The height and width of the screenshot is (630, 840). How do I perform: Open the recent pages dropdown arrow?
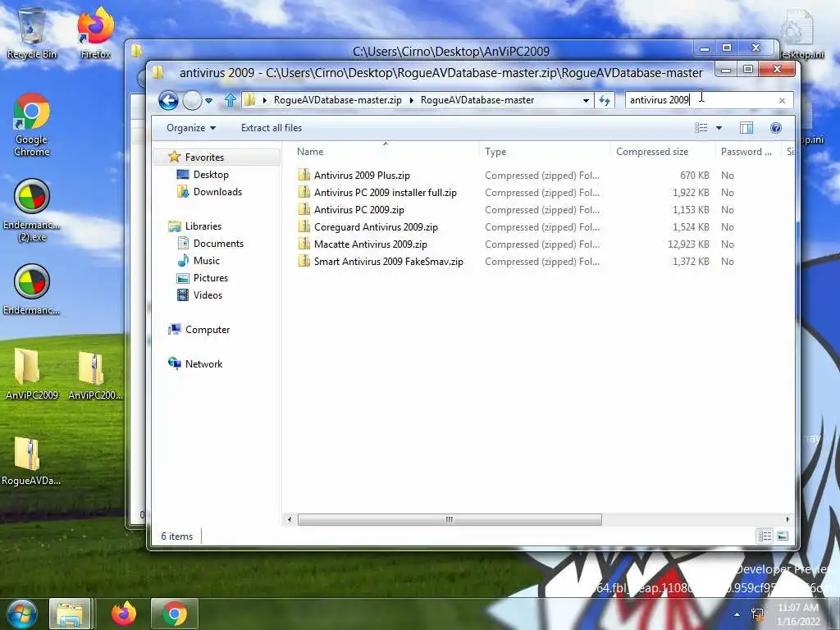(209, 101)
